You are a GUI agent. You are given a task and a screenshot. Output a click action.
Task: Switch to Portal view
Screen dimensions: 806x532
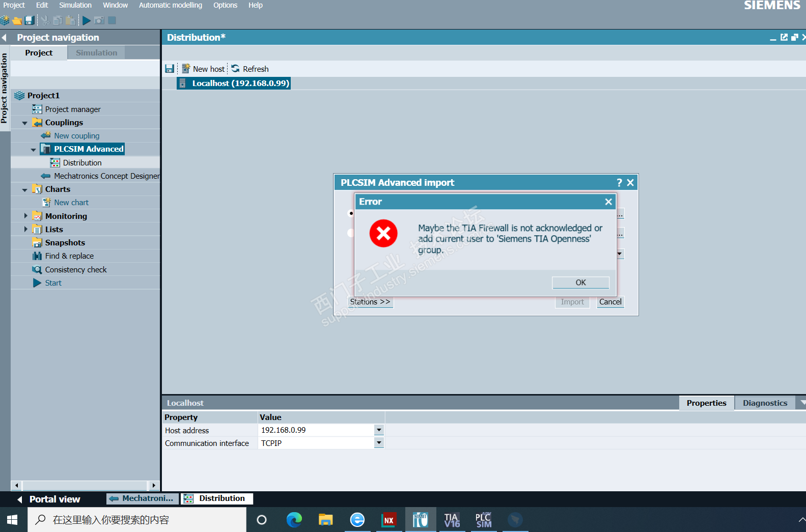click(49, 499)
